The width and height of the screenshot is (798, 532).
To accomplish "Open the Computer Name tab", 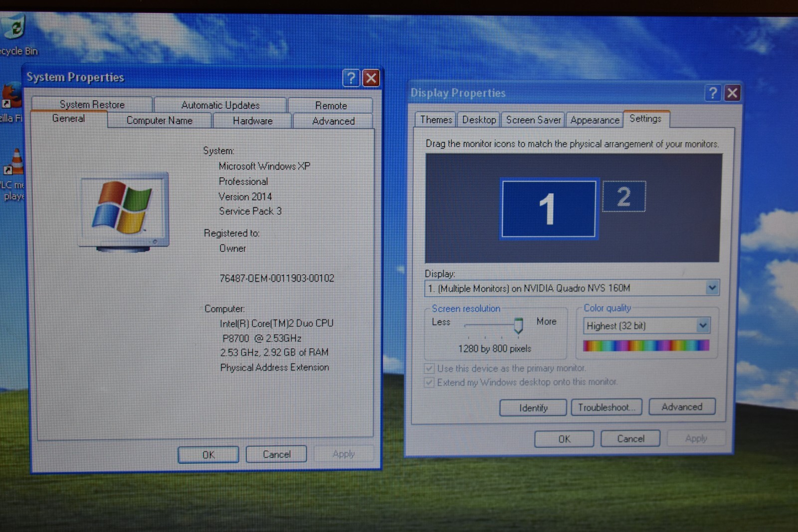I will [x=160, y=120].
